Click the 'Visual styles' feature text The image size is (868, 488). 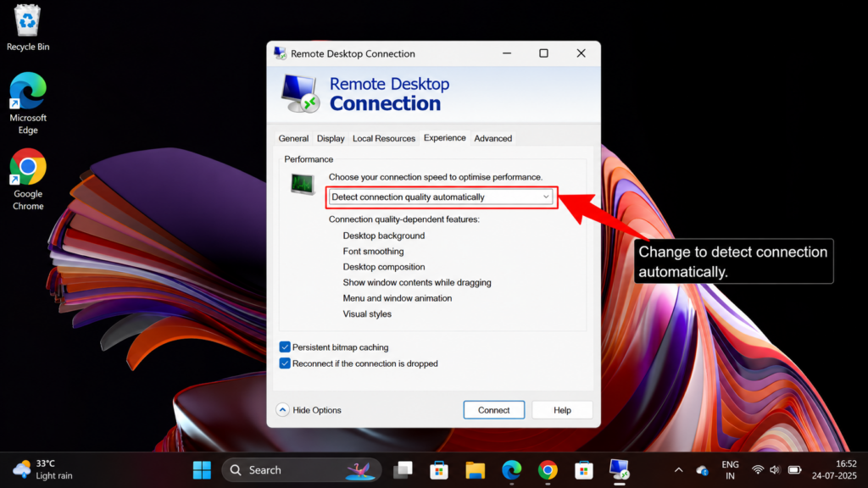coord(367,313)
